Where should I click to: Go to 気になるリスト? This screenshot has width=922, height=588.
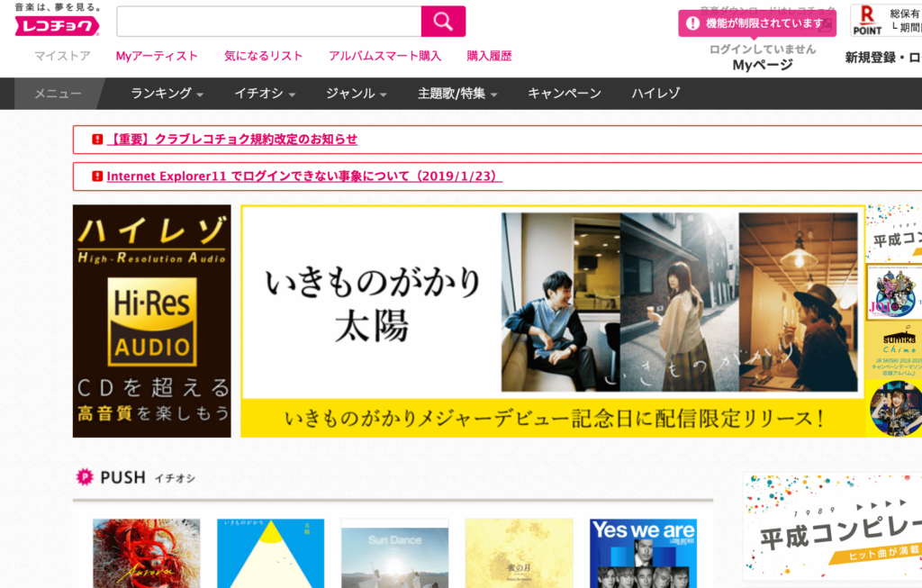[264, 56]
